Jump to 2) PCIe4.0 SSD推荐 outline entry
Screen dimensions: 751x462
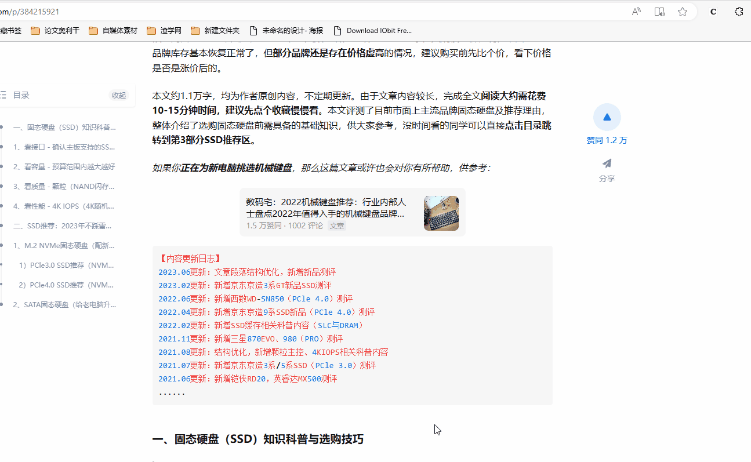click(x=67, y=285)
